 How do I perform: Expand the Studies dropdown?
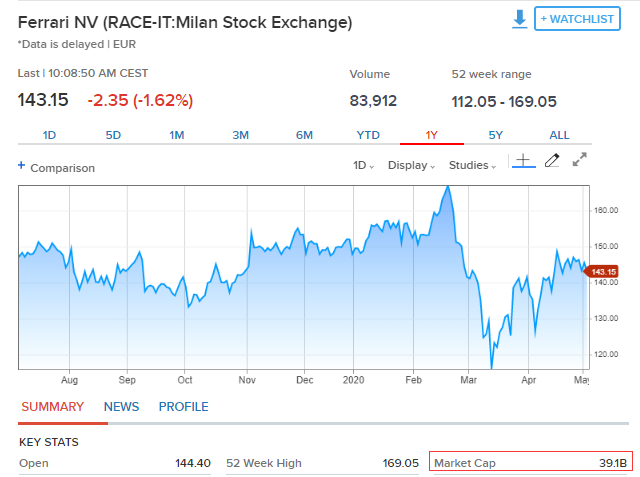(472, 166)
